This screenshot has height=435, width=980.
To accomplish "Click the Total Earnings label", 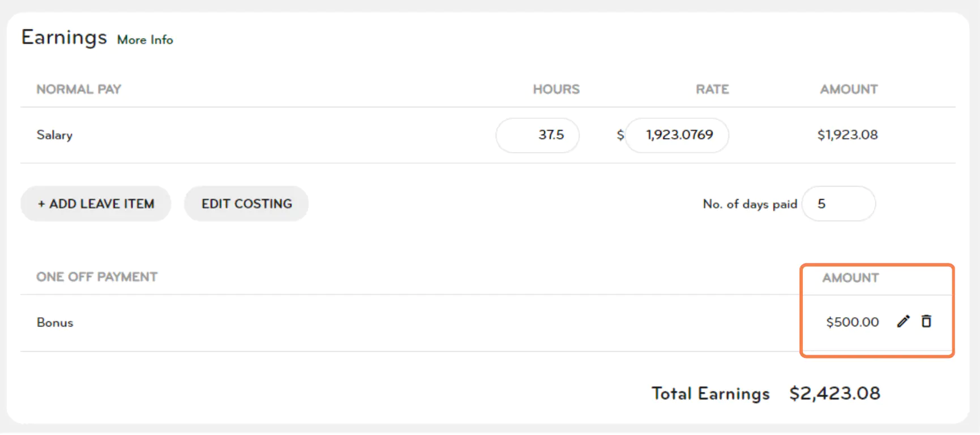I will click(x=711, y=393).
